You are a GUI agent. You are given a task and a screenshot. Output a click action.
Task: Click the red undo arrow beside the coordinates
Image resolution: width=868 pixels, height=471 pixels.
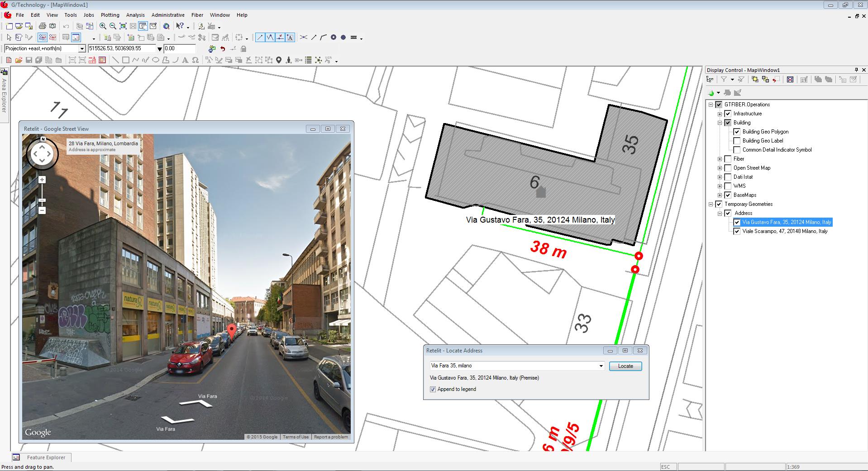tap(223, 48)
